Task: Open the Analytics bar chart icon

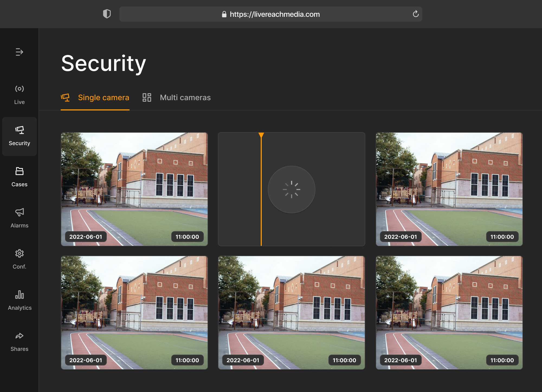Action: pos(19,295)
